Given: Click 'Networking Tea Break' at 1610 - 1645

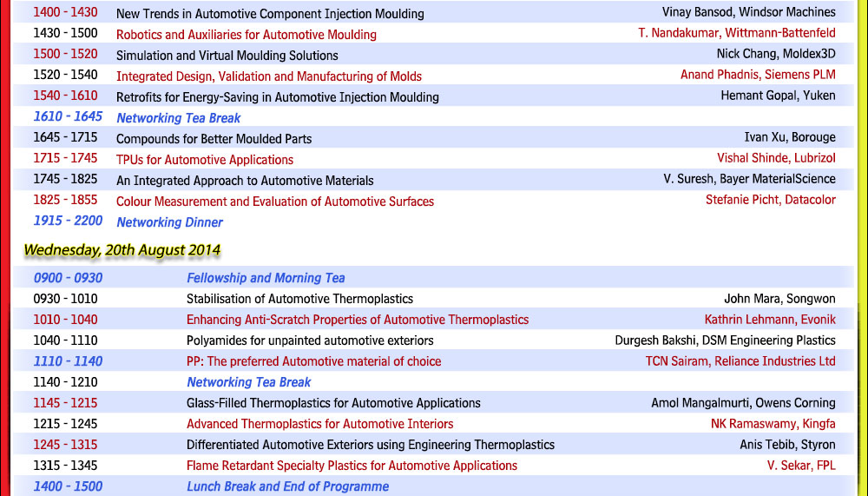Looking at the screenshot, I should click(178, 118).
